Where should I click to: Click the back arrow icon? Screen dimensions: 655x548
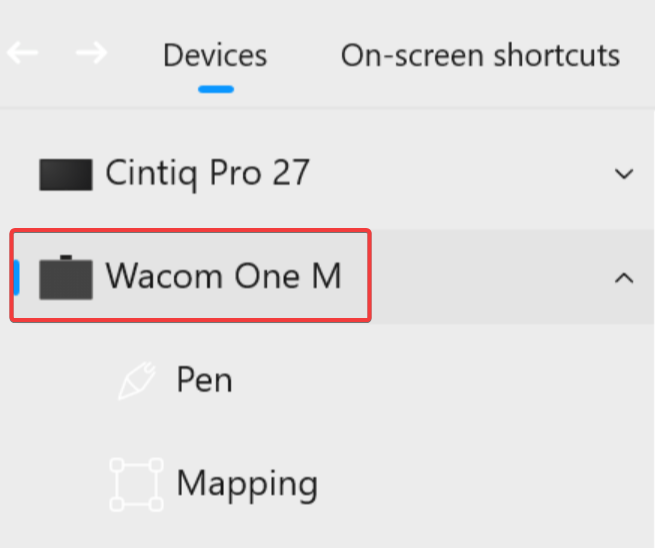coord(22,52)
